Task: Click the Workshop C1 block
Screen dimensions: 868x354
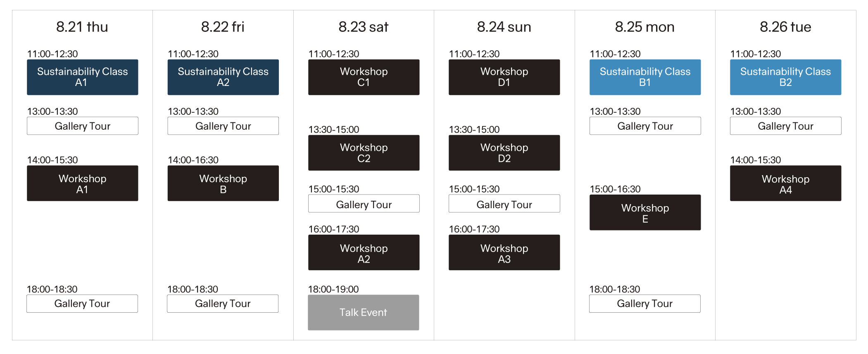Action: 364,77
